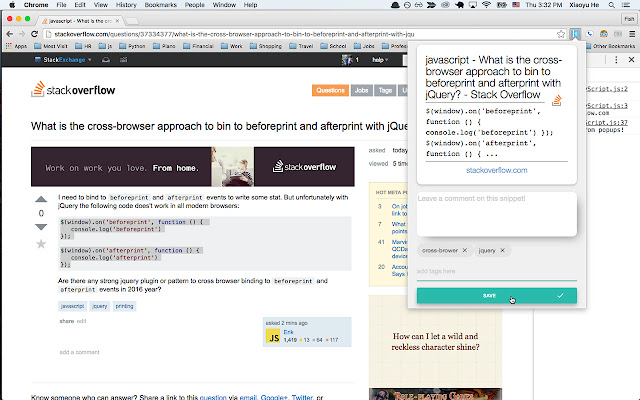Go back with the browser back arrow
This screenshot has width=640, height=400.
[9, 34]
